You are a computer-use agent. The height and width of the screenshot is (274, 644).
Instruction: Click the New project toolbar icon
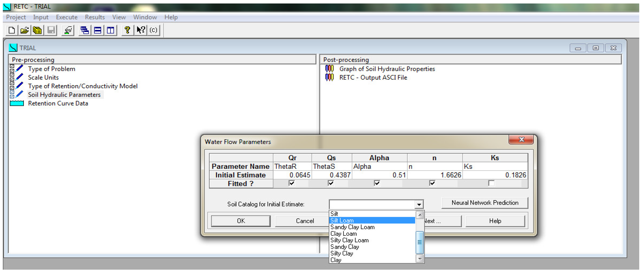point(11,30)
